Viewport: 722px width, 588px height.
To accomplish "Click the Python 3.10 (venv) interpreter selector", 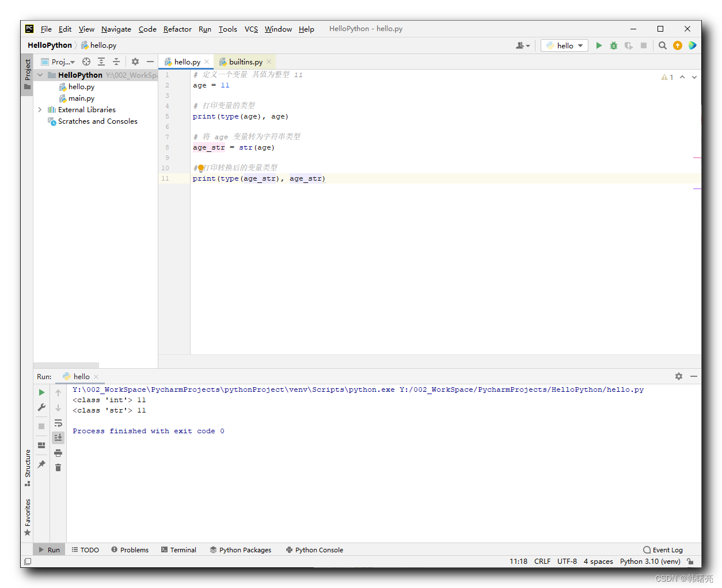I will click(650, 562).
